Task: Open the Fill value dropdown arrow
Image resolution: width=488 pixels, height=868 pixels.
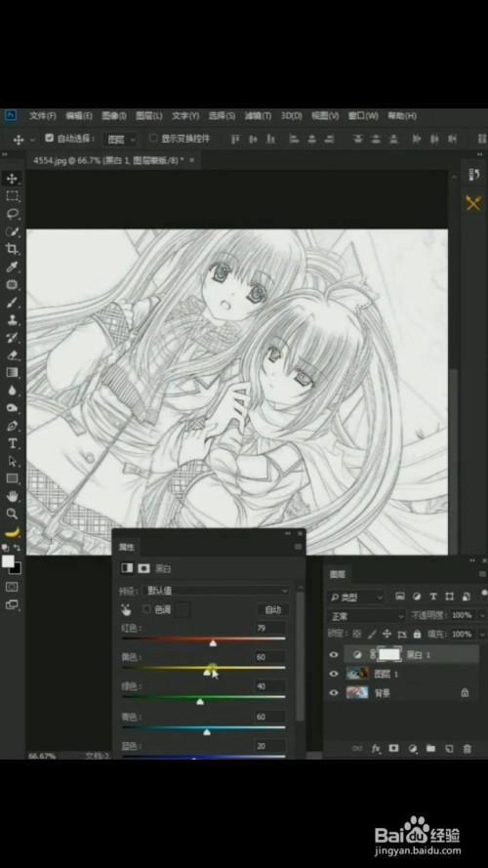Action: point(481,634)
